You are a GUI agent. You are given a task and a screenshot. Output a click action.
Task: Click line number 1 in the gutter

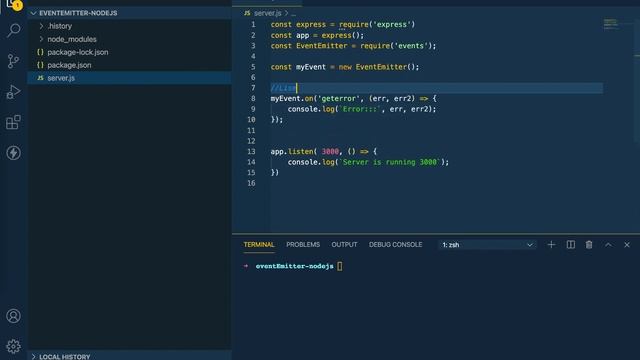253,24
